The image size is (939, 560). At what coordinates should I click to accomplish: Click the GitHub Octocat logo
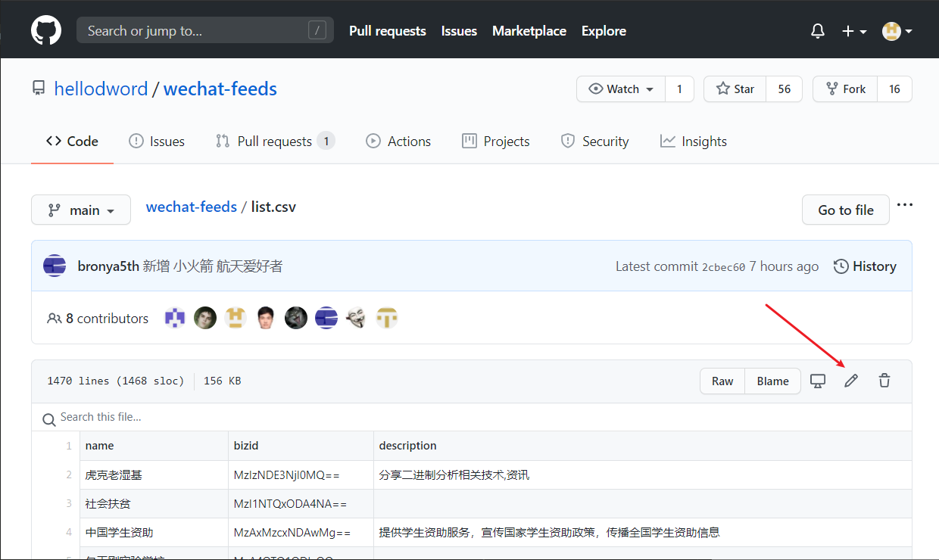coord(45,31)
